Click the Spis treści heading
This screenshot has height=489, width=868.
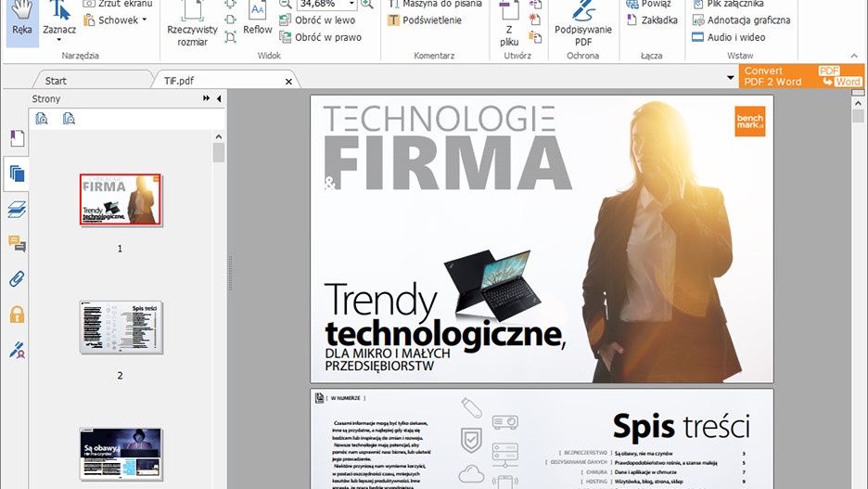coord(681,427)
